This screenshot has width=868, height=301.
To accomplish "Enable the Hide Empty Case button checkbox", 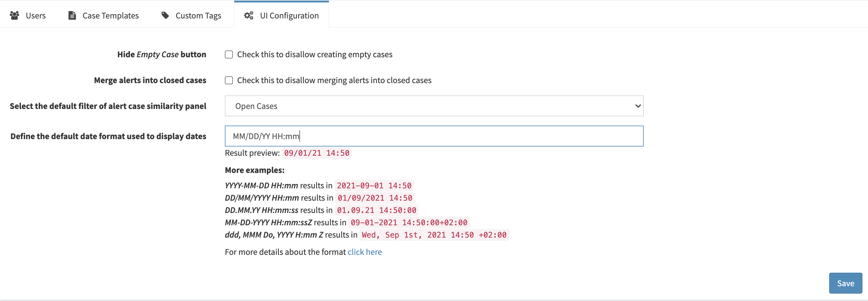I will click(229, 54).
